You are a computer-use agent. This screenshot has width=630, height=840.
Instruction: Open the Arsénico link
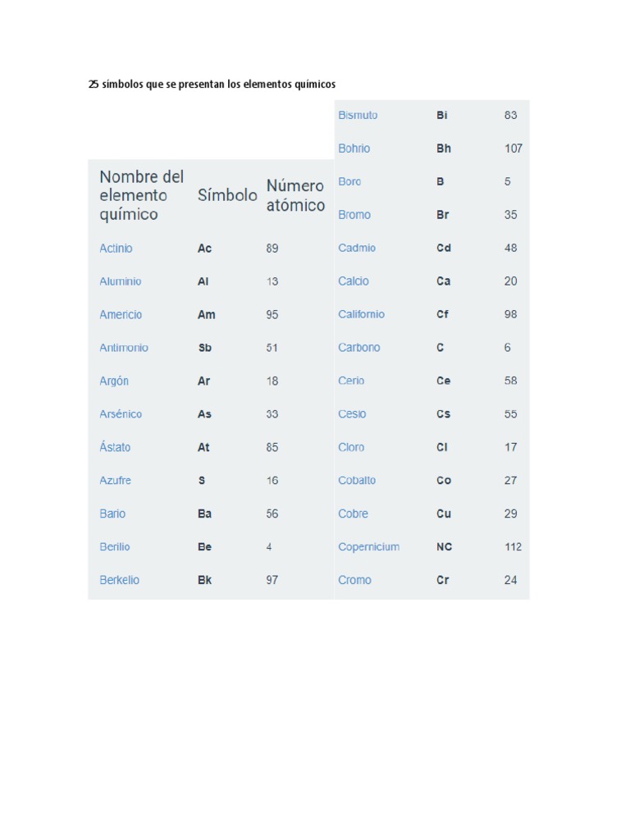point(121,414)
